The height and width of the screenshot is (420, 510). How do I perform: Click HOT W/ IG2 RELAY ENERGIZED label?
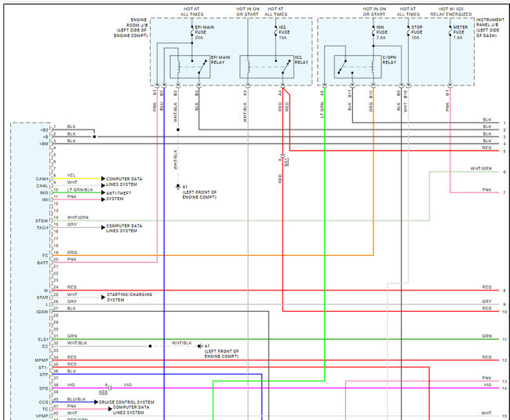pos(451,12)
